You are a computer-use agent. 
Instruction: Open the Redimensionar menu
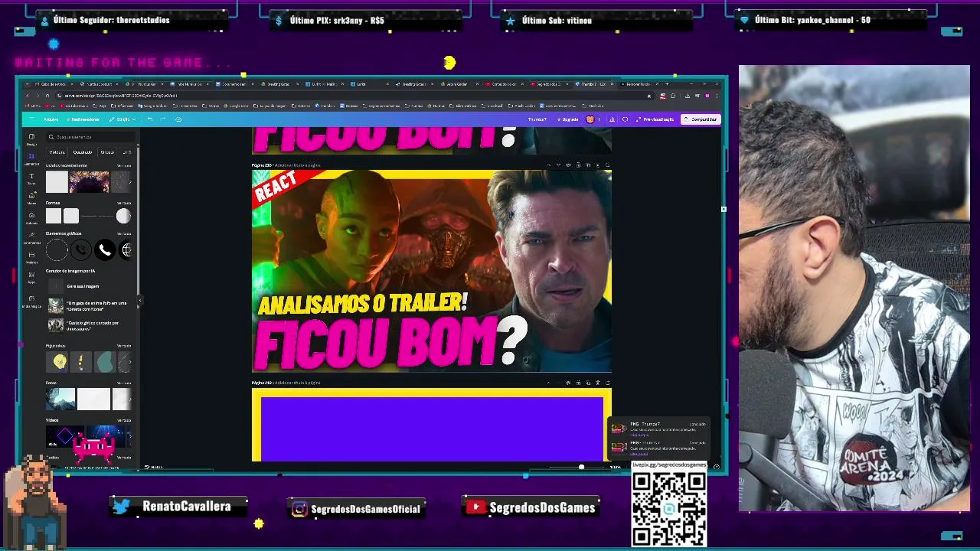(84, 119)
